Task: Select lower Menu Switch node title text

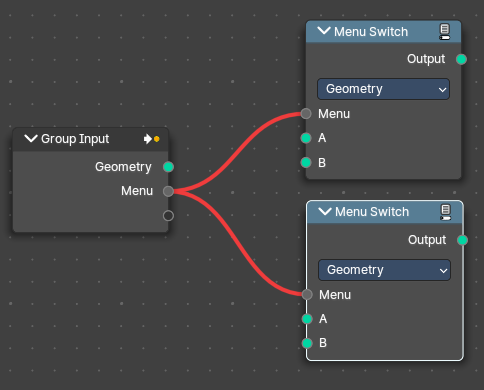Action: 372,212
